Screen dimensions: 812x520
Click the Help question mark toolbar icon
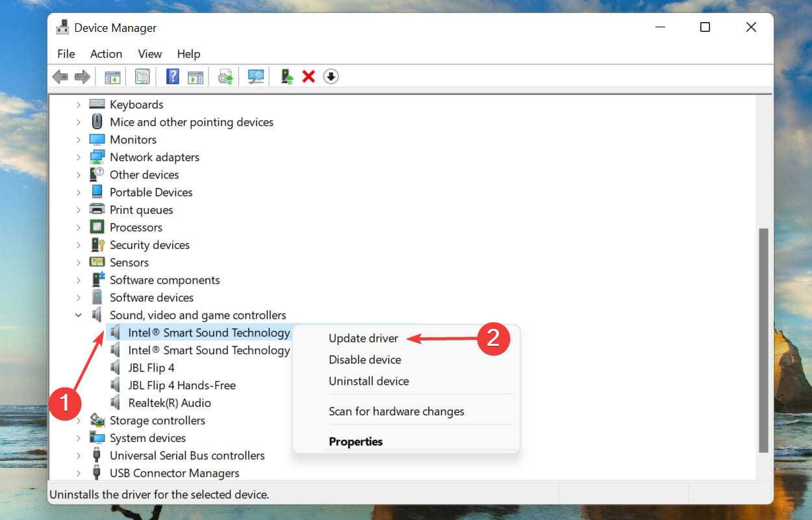pyautogui.click(x=172, y=77)
